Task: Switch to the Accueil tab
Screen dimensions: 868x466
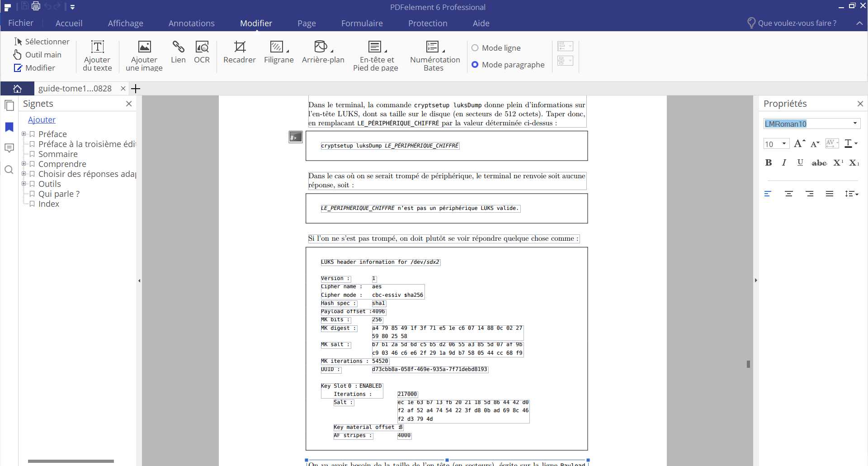Action: coord(69,23)
